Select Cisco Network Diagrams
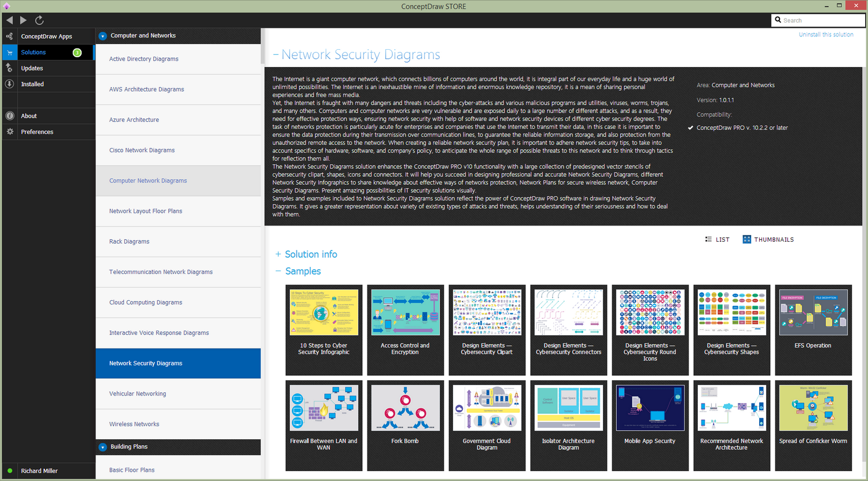This screenshot has height=481, width=868. [x=178, y=150]
